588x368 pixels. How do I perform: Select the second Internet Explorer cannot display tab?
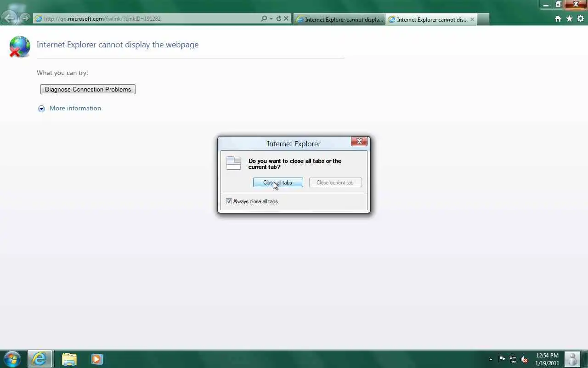click(x=427, y=19)
